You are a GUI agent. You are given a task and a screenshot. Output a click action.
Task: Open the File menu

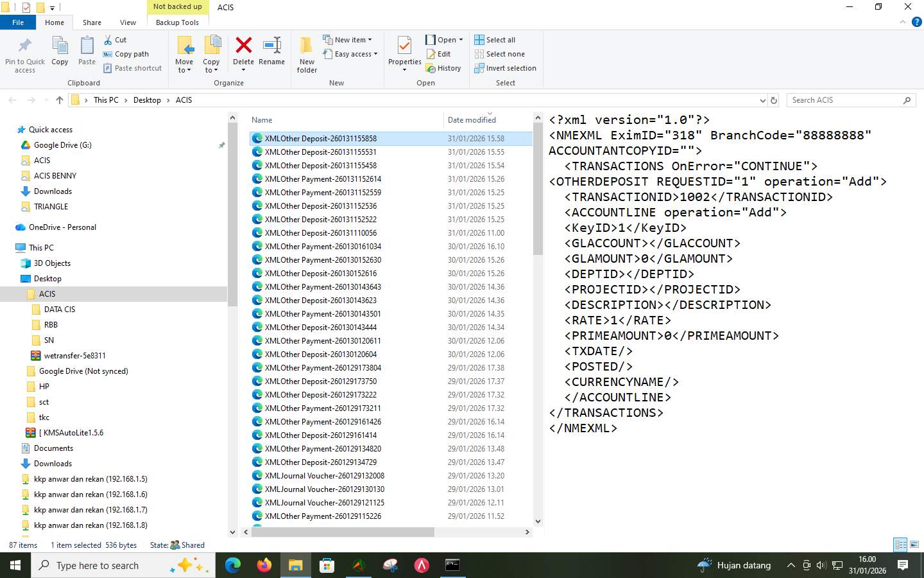tap(18, 22)
